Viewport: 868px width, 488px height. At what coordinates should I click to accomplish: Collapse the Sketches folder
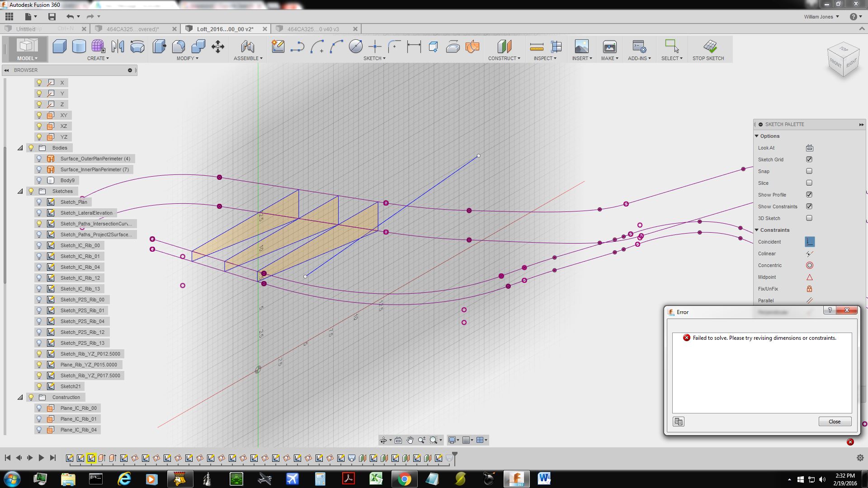click(x=20, y=191)
